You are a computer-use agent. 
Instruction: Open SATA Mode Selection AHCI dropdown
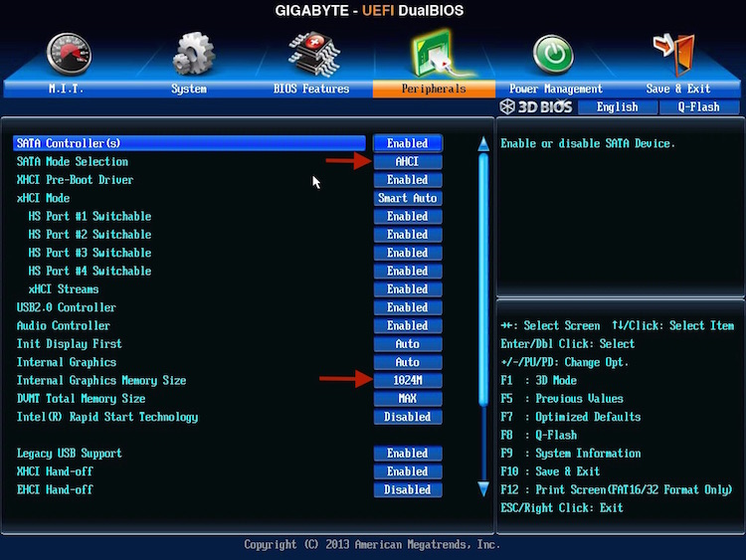[x=408, y=162]
